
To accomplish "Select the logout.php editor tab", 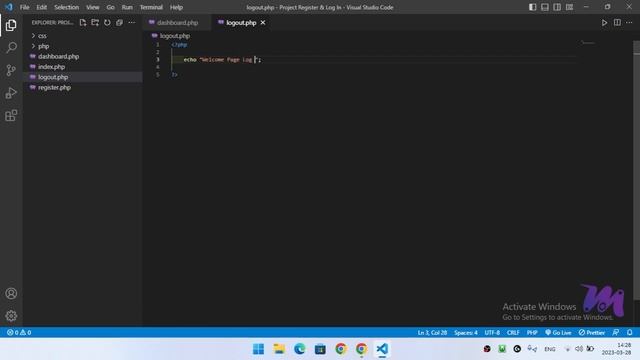I will point(242,23).
